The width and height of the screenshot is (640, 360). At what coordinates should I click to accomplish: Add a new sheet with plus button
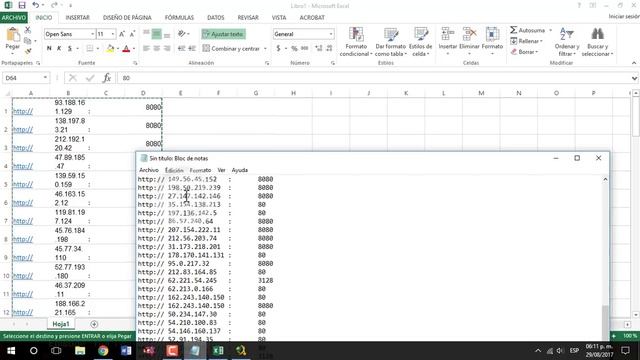(x=94, y=324)
